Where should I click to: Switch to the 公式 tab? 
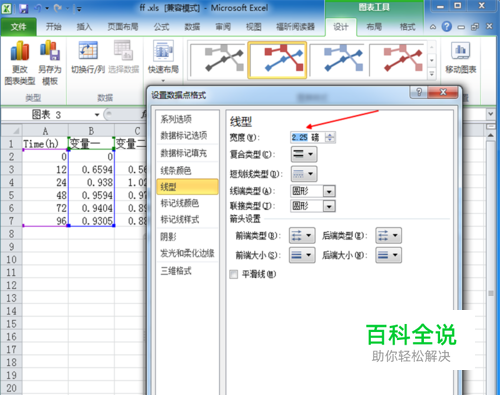(x=162, y=27)
